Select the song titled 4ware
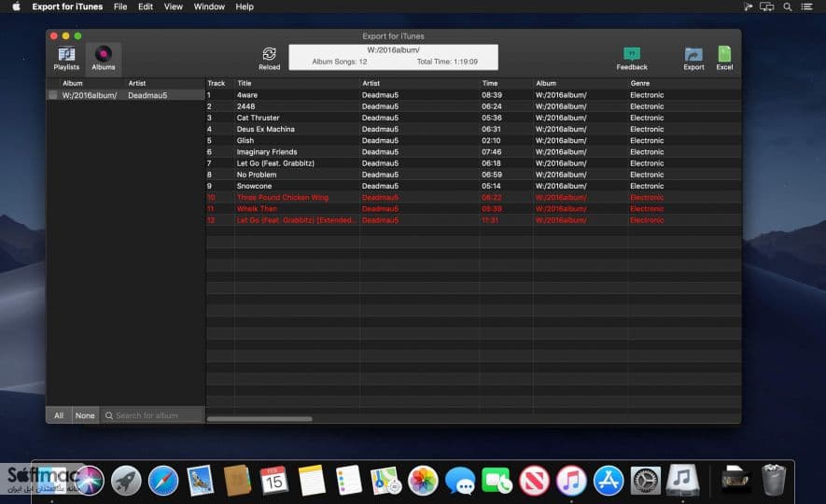Viewport: 826px width, 504px height. click(x=247, y=95)
